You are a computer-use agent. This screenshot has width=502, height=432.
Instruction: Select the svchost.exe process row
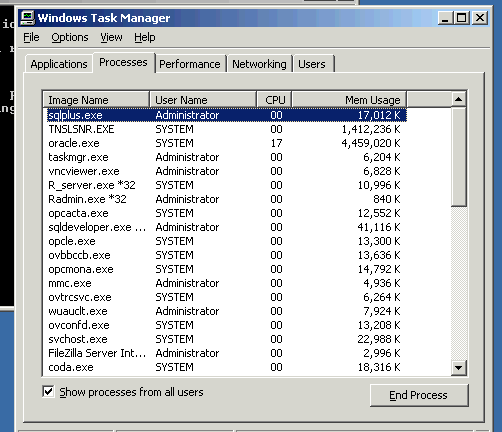[227, 339]
